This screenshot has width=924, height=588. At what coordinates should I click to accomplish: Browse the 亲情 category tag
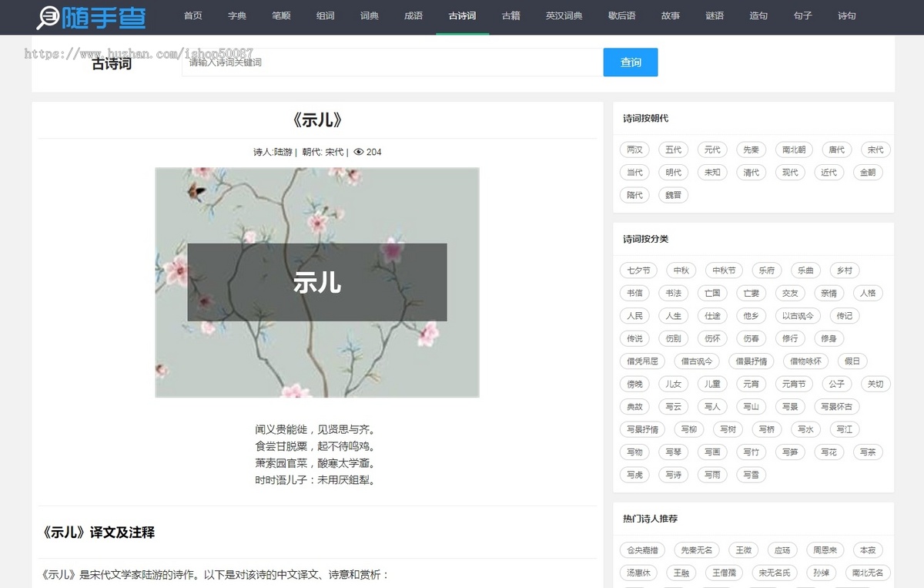click(x=829, y=293)
